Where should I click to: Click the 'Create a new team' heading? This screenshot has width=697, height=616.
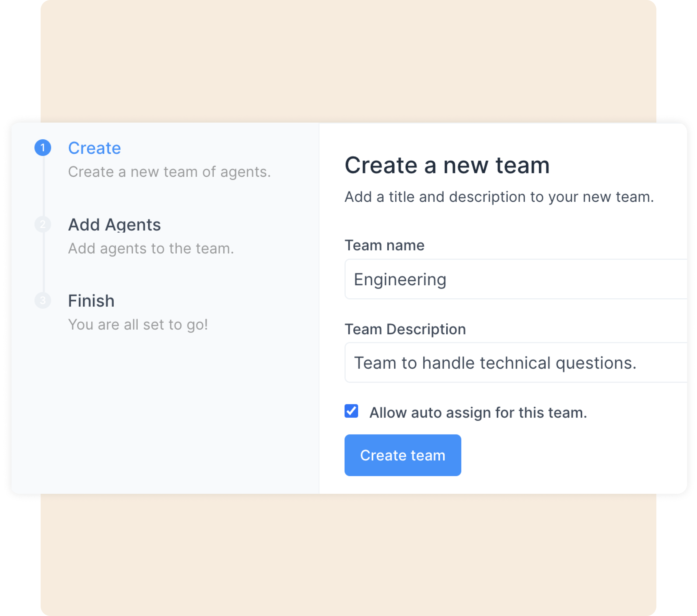pos(447,165)
